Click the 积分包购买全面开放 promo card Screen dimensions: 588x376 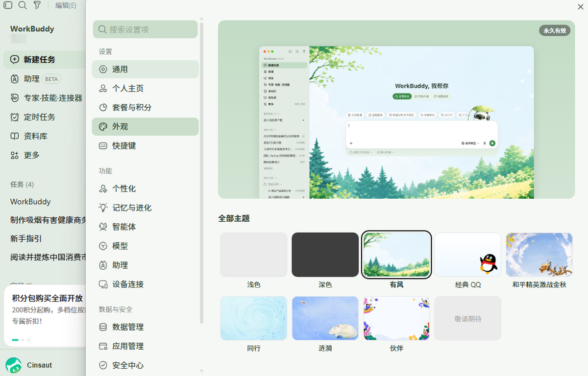(45, 315)
